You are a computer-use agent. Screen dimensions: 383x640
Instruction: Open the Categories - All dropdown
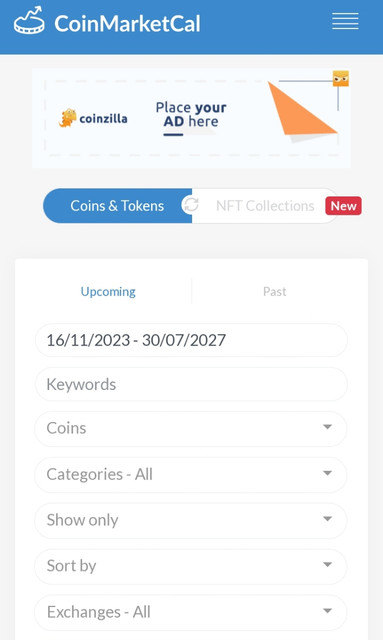coord(191,474)
